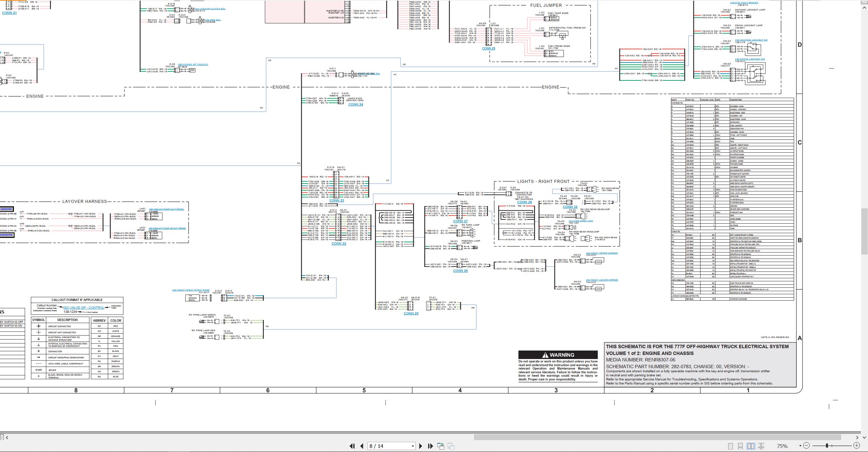The width and height of the screenshot is (868, 452).
Task: Open the page number dropdown arrow
Action: pos(413,446)
